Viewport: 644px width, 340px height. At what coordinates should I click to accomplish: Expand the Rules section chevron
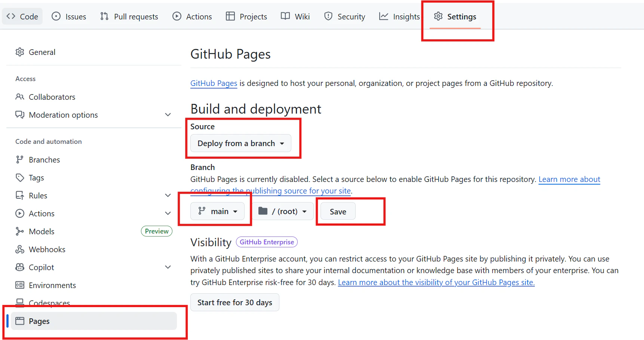click(x=168, y=196)
